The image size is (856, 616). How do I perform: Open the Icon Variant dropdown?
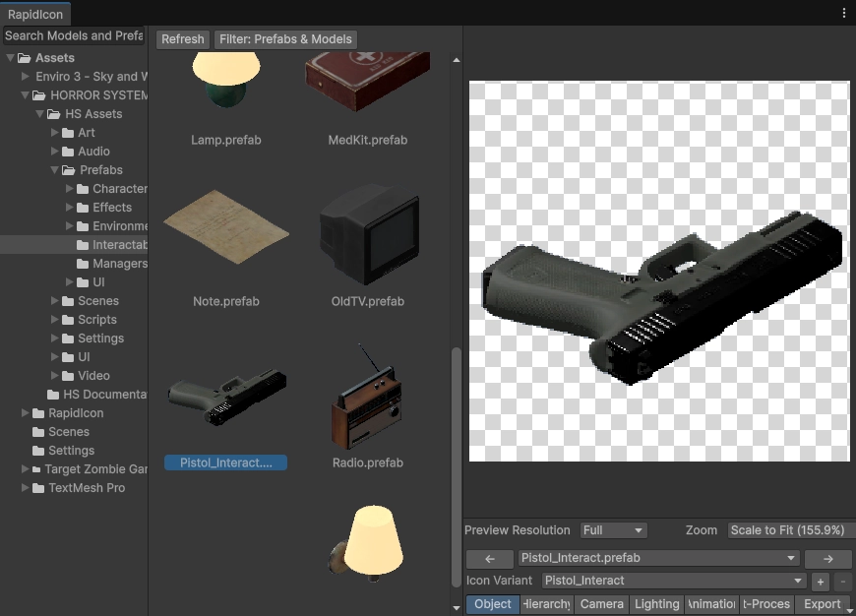674,581
